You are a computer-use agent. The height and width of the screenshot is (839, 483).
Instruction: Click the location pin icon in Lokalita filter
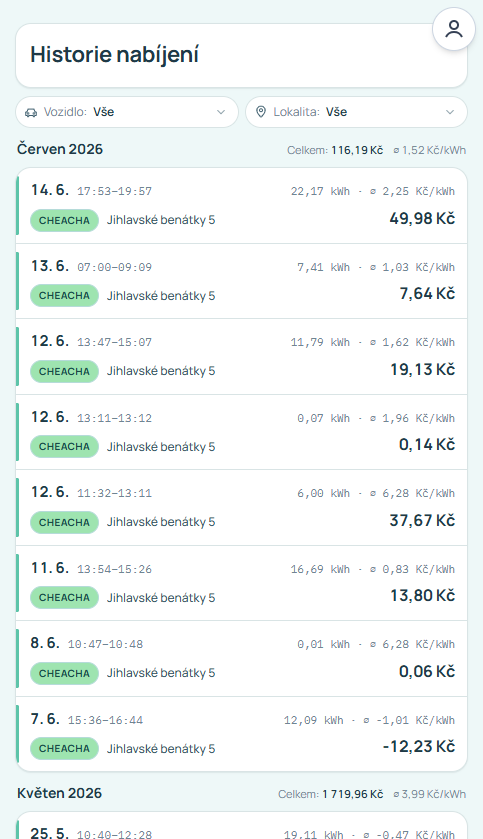(x=261, y=112)
